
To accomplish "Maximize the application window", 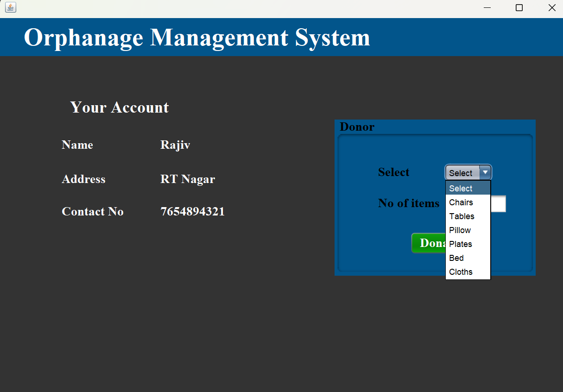I will [x=519, y=7].
